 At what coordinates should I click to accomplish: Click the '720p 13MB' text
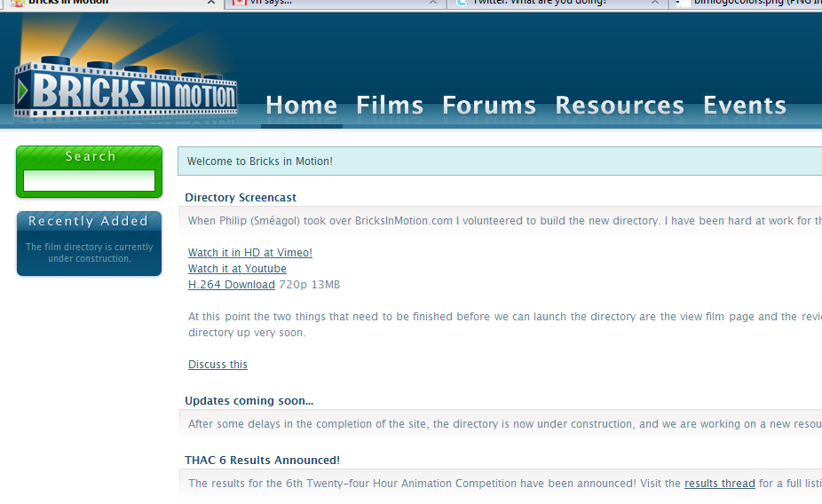click(310, 285)
